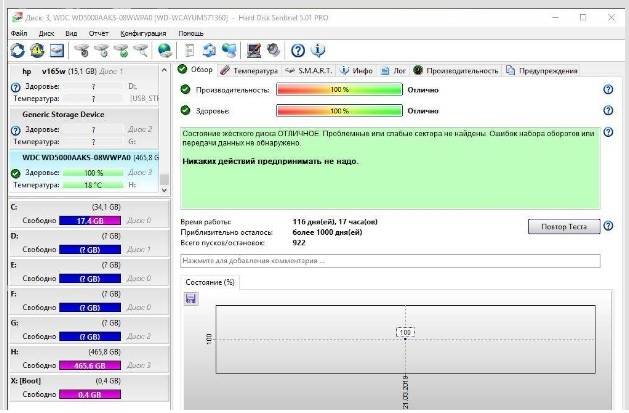
Task: Click the monitor configuration toolbar icon
Action: (254, 50)
